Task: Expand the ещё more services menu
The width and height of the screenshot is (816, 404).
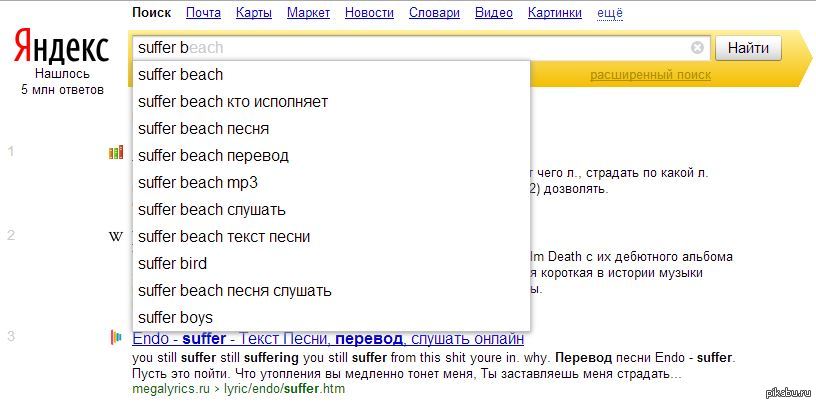Action: tap(609, 13)
